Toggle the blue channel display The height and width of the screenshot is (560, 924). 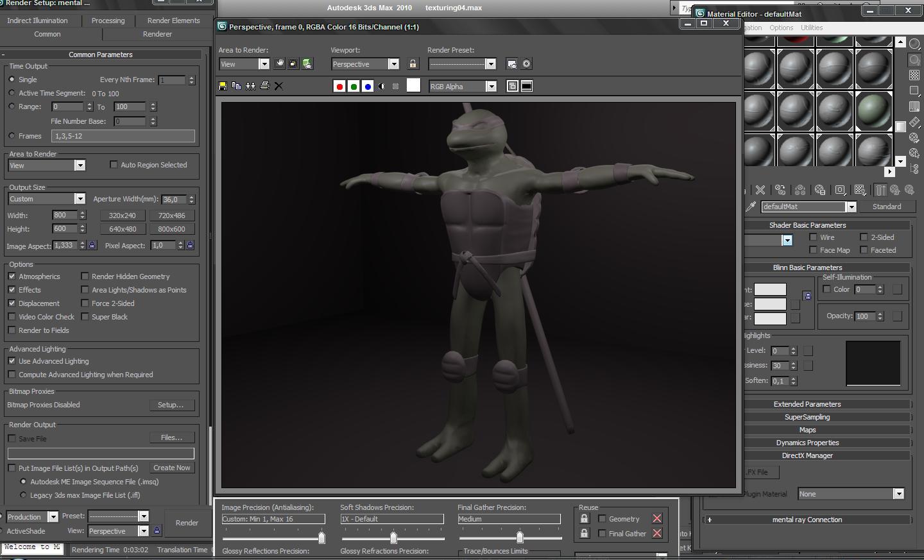368,87
